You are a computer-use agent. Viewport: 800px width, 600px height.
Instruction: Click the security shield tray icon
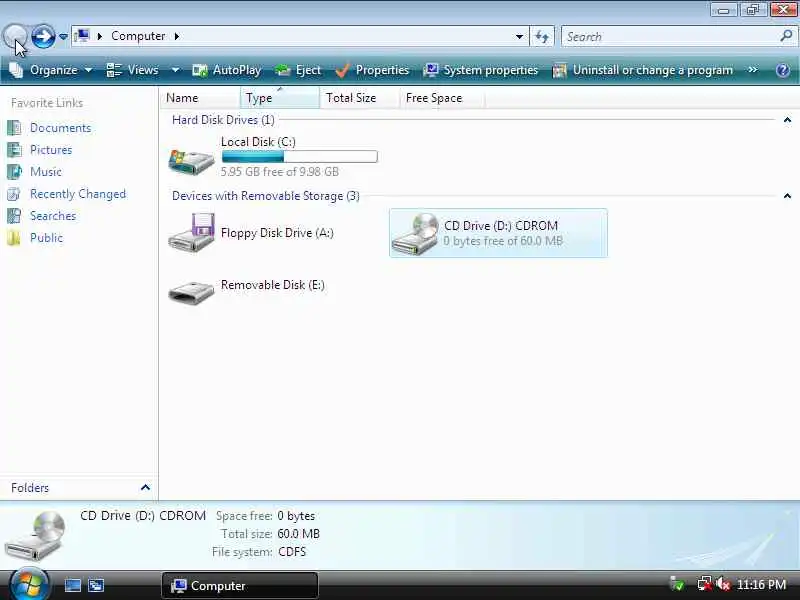[x=677, y=584]
